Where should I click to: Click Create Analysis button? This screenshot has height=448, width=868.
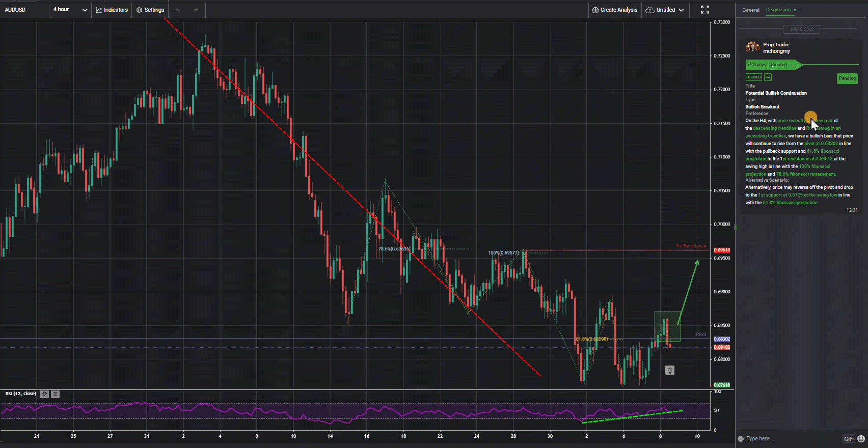pyautogui.click(x=615, y=10)
